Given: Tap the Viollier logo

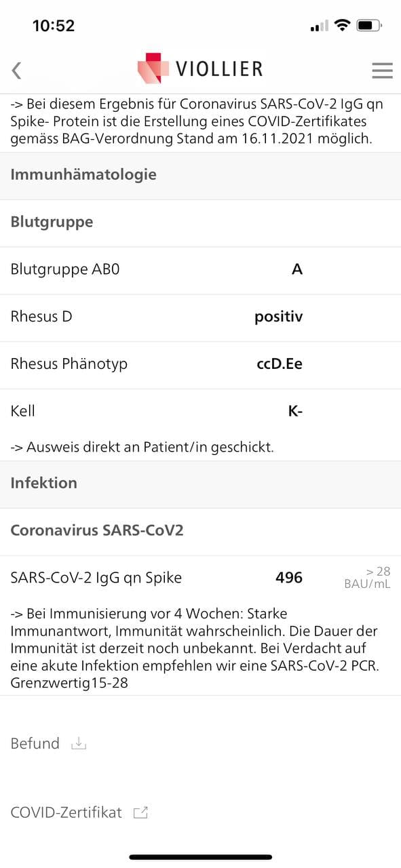Looking at the screenshot, I should (200, 68).
